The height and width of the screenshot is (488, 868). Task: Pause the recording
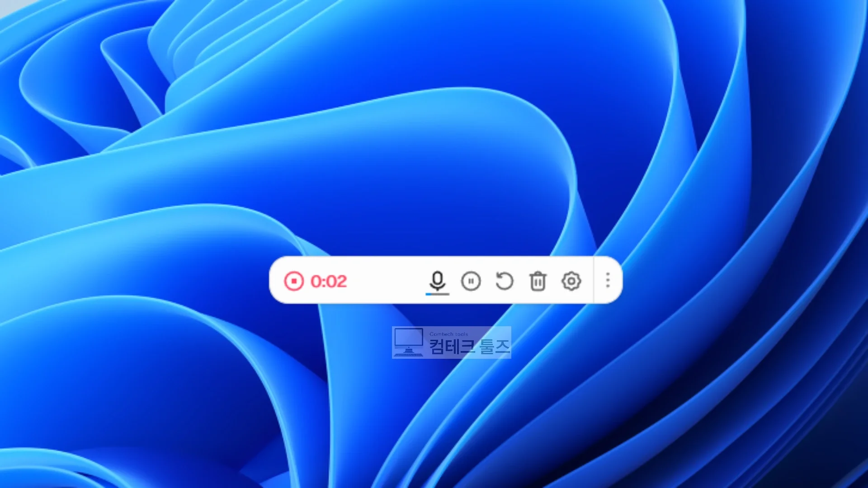click(x=471, y=281)
